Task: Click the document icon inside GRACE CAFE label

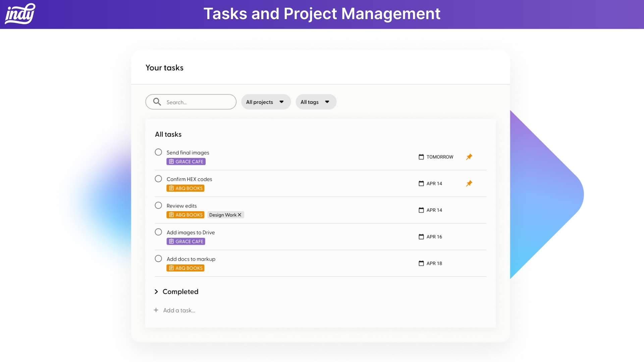Action: click(x=171, y=161)
